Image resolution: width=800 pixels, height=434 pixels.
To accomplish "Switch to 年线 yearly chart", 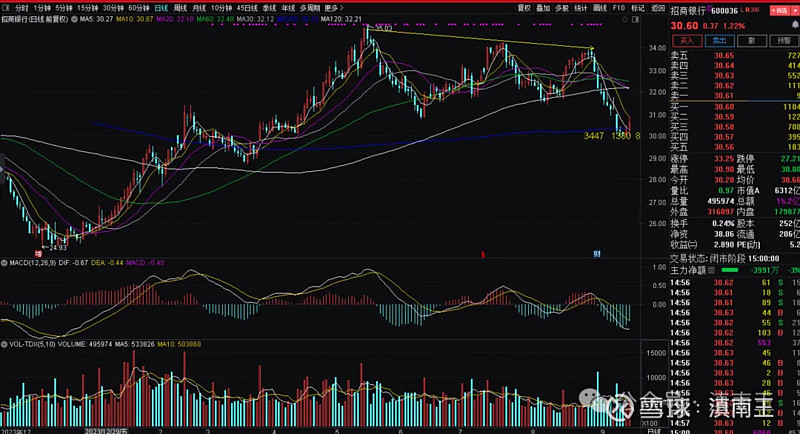I will tap(288, 8).
